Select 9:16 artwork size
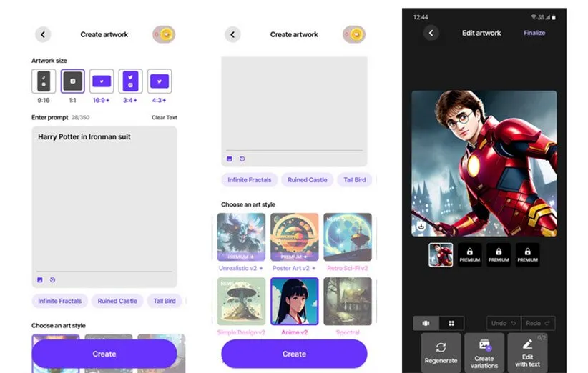Screen dimensions: 588x373 [44, 81]
